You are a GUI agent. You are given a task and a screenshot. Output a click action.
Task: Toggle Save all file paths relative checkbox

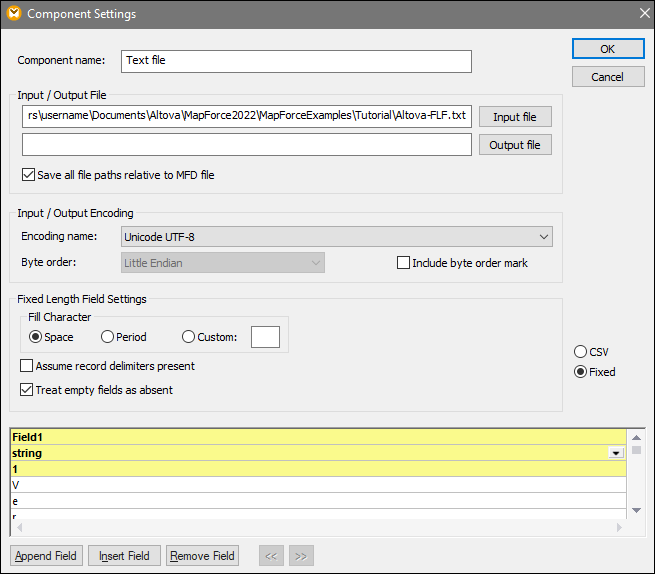pyautogui.click(x=28, y=175)
